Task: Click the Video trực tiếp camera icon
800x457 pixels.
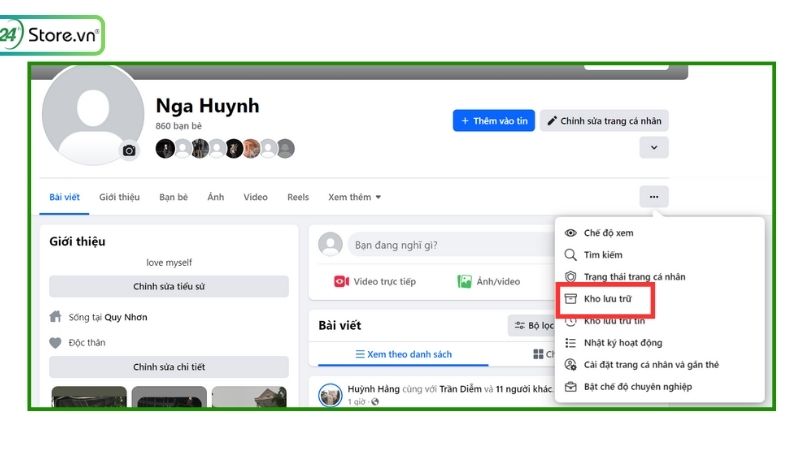Action: point(341,282)
